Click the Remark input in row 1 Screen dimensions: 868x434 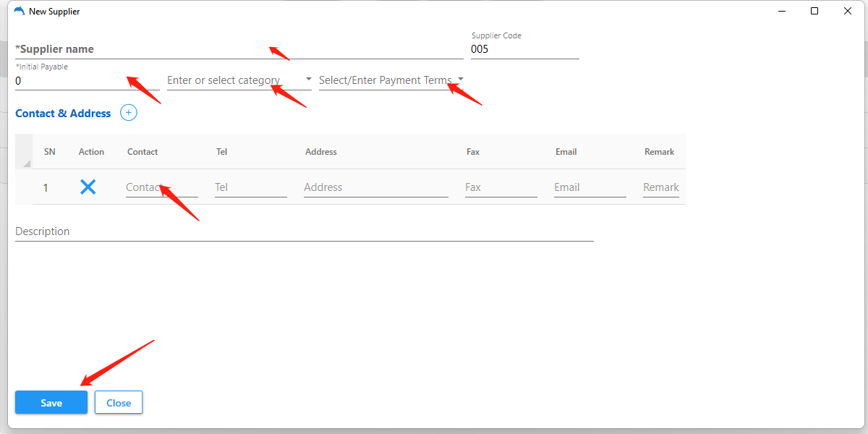660,187
